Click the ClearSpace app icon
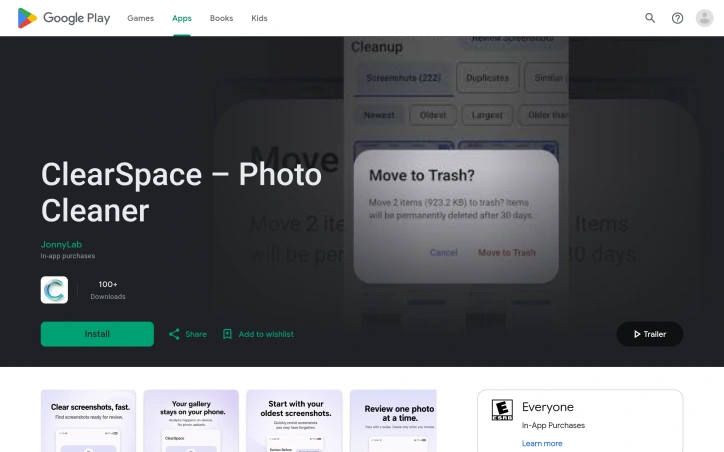The height and width of the screenshot is (452, 724). pyautogui.click(x=54, y=290)
